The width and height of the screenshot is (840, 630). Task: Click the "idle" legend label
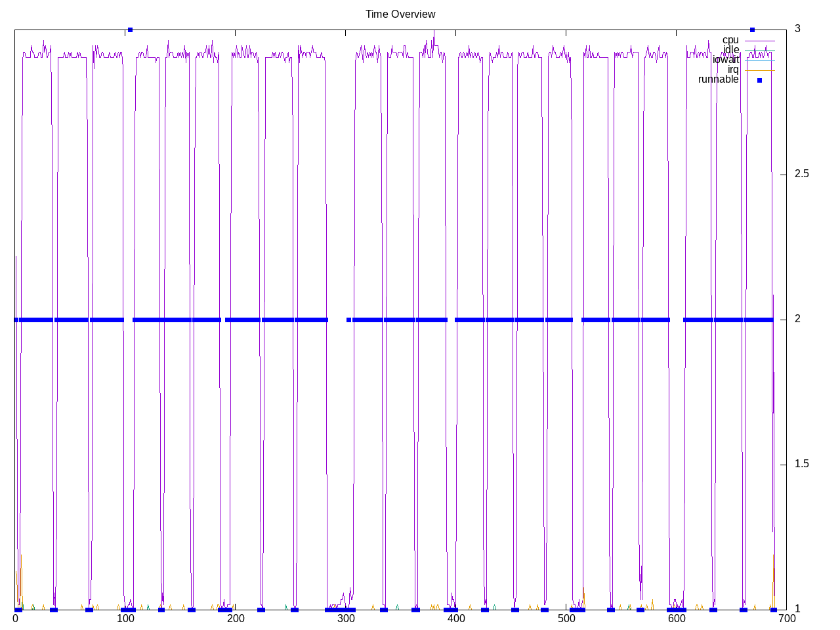731,50
